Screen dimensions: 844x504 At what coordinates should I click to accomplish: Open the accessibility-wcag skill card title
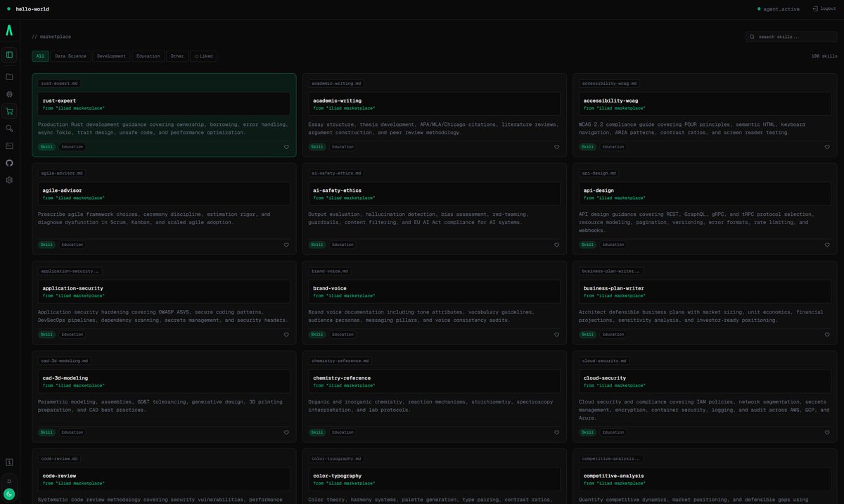611,101
